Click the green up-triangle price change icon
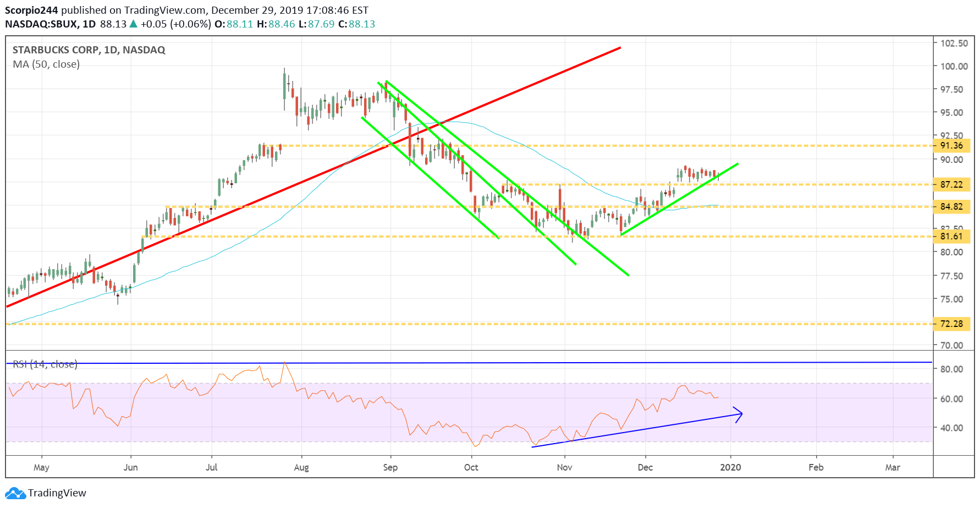980x508 pixels. tap(133, 24)
